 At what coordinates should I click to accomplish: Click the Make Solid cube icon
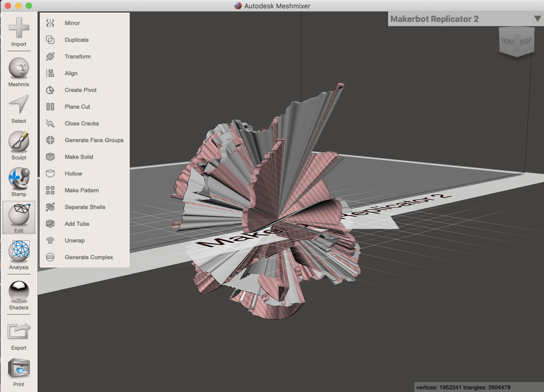click(x=50, y=157)
